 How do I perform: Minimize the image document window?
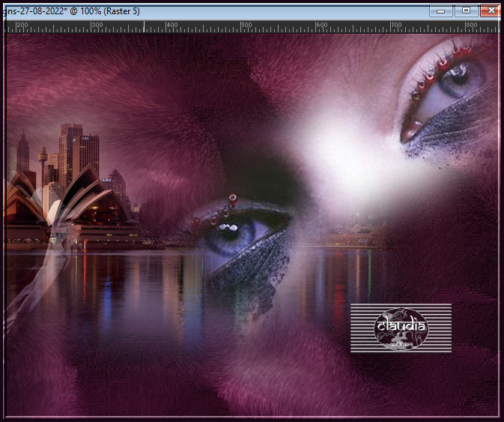point(440,11)
